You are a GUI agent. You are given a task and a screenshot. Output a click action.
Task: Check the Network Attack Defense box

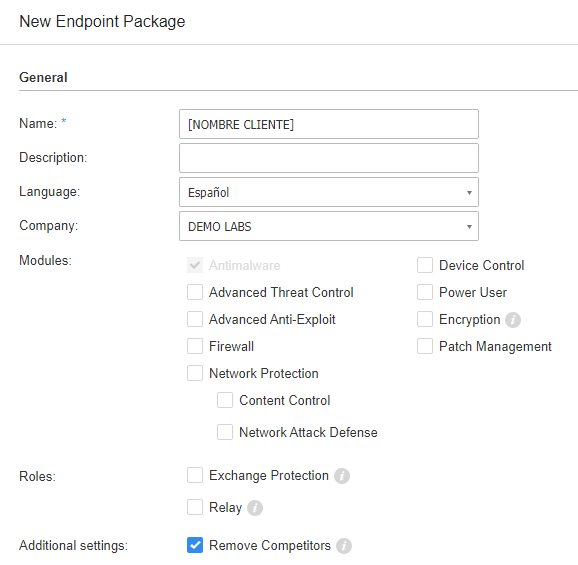[225, 432]
